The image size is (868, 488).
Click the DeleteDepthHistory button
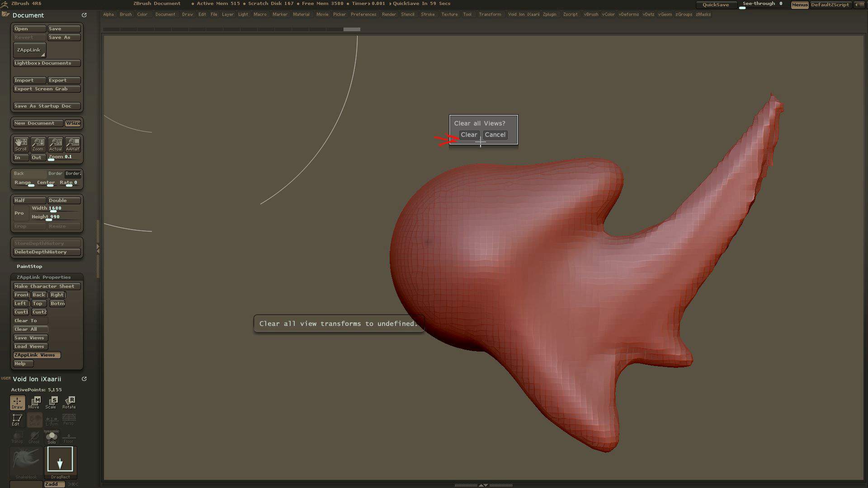pos(47,252)
